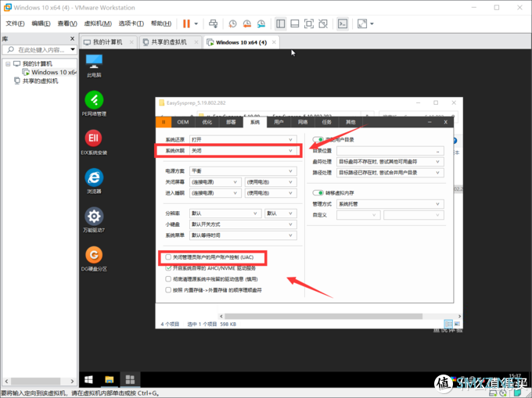532x398 pixels.
Task: Select 共享的虚拟机 in the library tree
Action: pos(36,81)
